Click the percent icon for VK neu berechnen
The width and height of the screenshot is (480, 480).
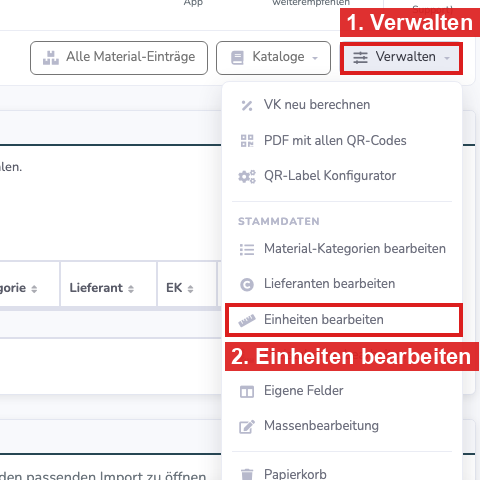pos(247,106)
